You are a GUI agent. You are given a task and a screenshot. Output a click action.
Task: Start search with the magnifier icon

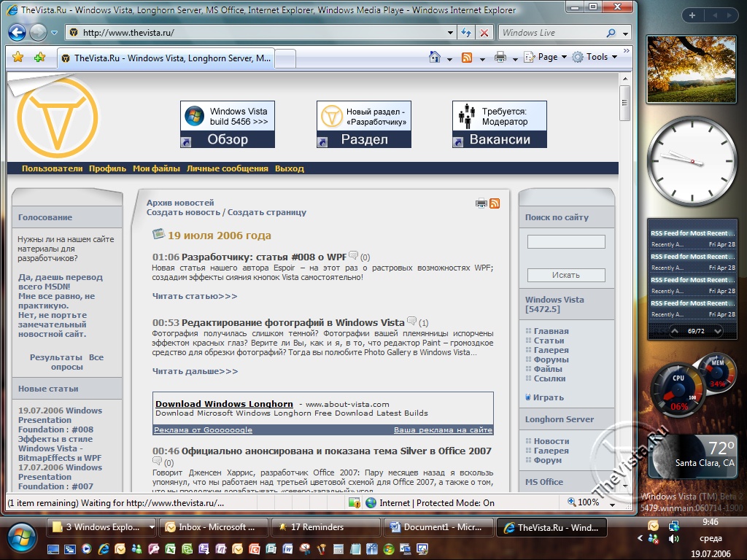[x=611, y=33]
